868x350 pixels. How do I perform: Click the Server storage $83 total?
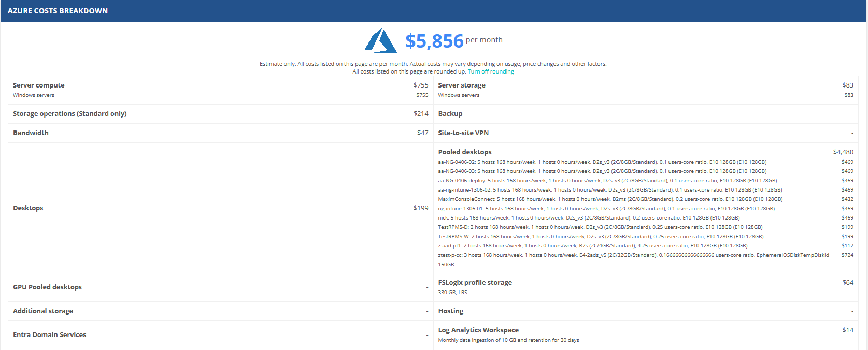click(x=848, y=85)
